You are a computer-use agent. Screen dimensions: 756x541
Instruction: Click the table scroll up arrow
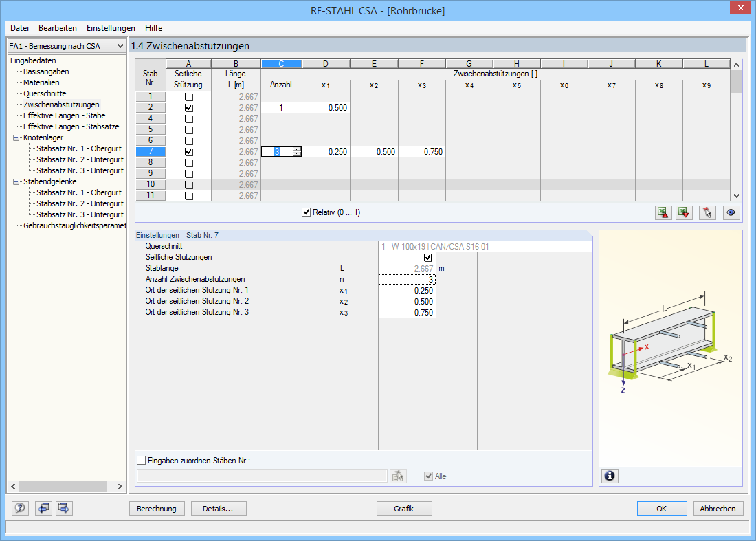coord(736,65)
